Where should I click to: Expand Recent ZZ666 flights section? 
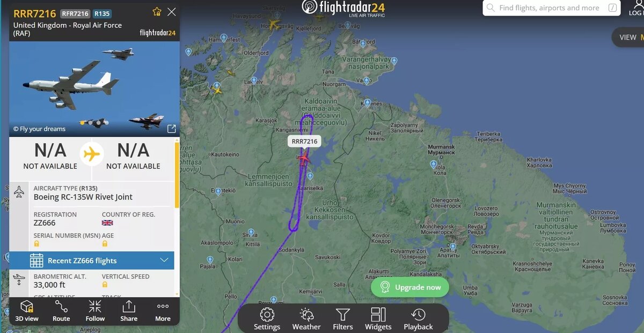pyautogui.click(x=92, y=261)
